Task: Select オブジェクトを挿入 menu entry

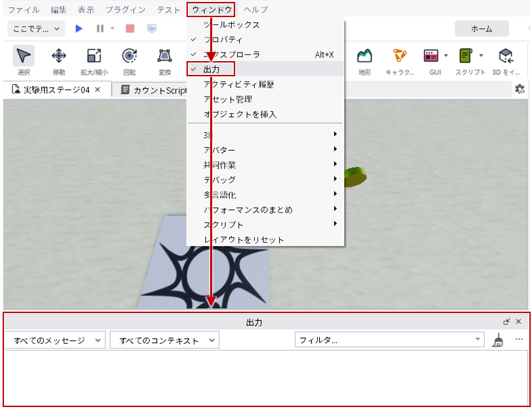Action: (265, 114)
